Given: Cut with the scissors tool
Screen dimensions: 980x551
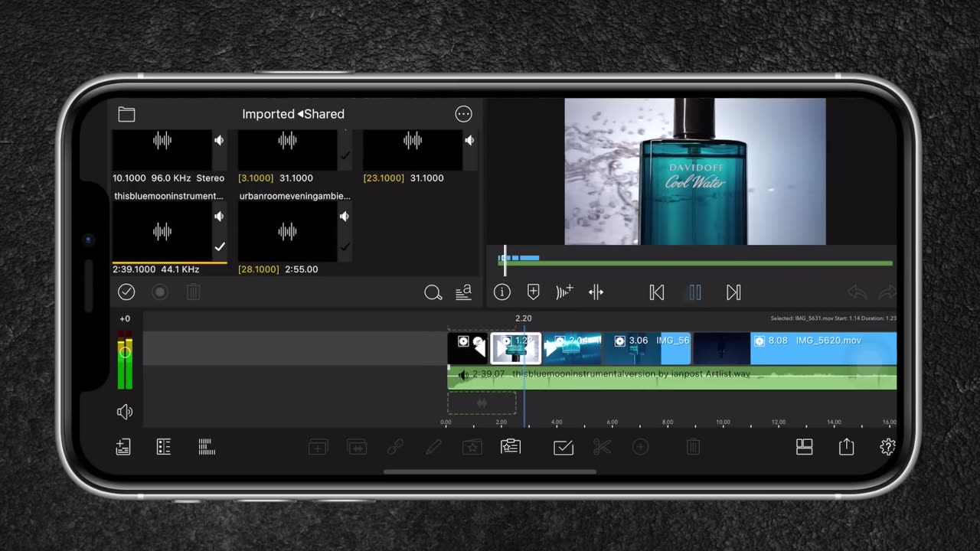Looking at the screenshot, I should (x=603, y=447).
